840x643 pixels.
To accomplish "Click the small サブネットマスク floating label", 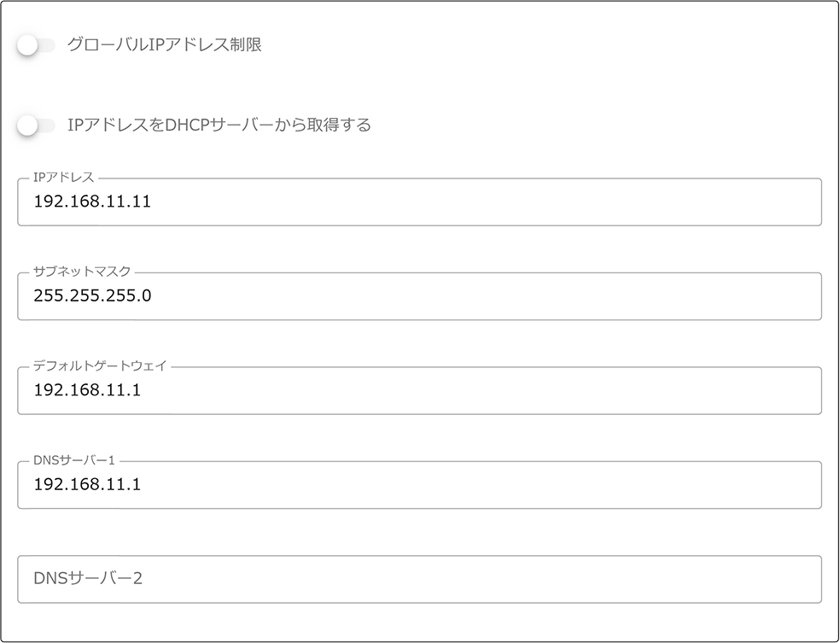I will pos(82,272).
